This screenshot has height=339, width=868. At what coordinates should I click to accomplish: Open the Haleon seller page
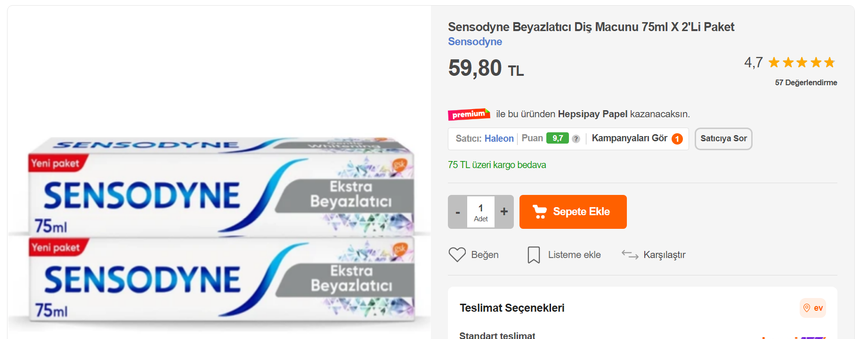point(499,138)
